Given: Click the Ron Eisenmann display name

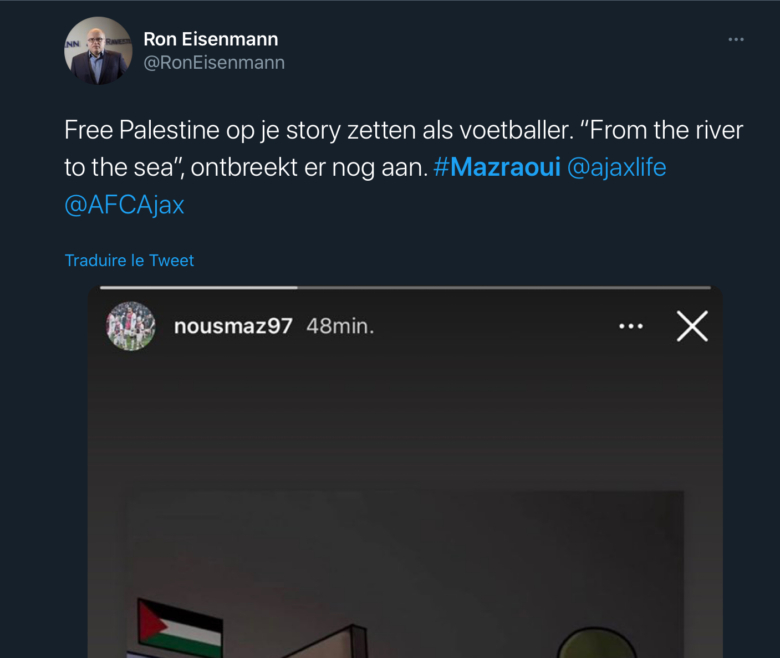Looking at the screenshot, I should point(210,39).
